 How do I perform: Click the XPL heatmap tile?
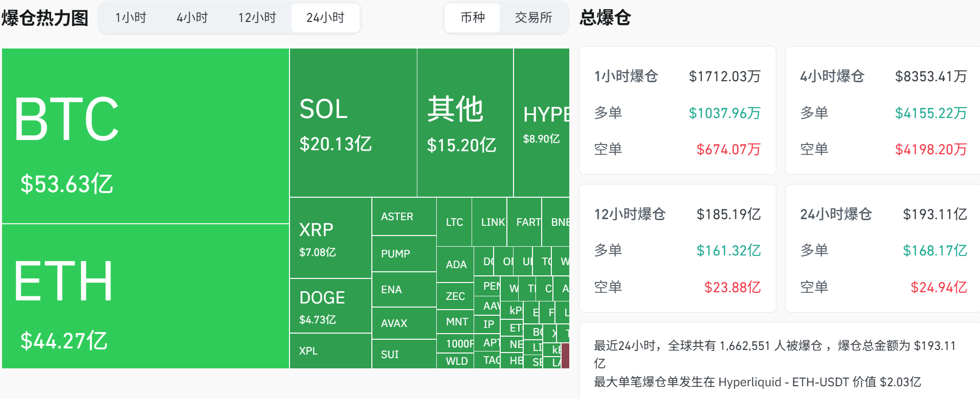click(330, 351)
